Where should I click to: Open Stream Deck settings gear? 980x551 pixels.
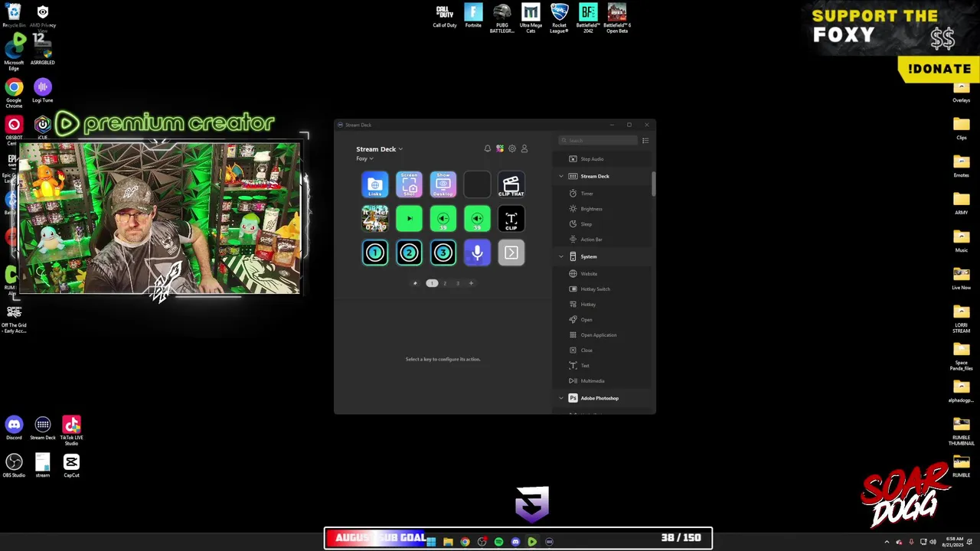point(512,148)
